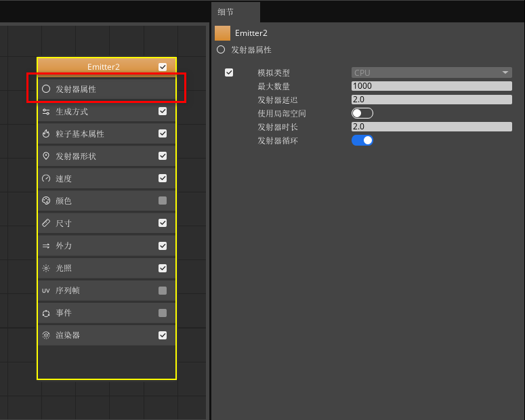Open the 模拟类型 CPU dropdown
The width and height of the screenshot is (525, 420).
click(x=432, y=72)
